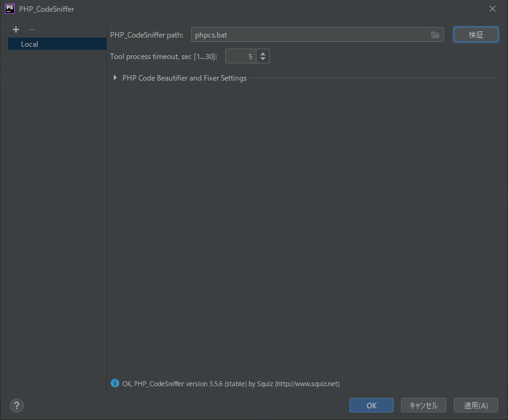Expand PHP Code Beautifier and Fixer Settings

115,77
